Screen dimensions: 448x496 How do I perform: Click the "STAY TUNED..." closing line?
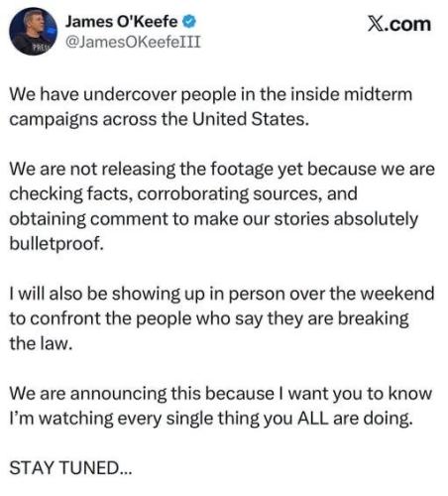point(70,468)
